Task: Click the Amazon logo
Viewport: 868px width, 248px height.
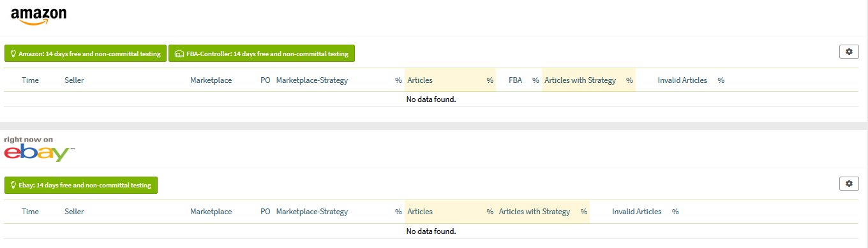Action: (x=39, y=17)
